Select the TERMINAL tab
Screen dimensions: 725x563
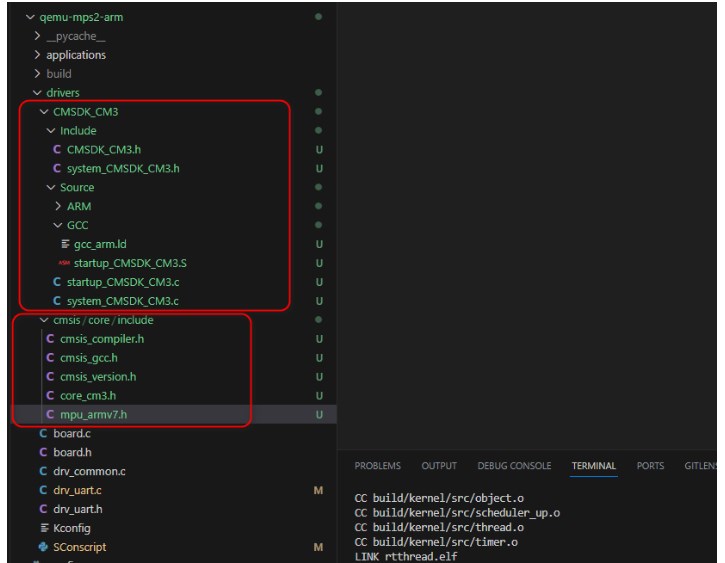pos(594,466)
